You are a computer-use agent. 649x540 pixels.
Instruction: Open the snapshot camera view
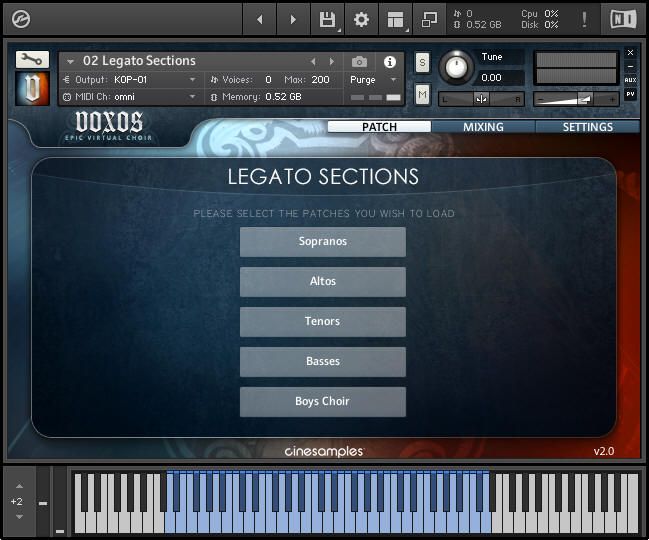point(359,62)
